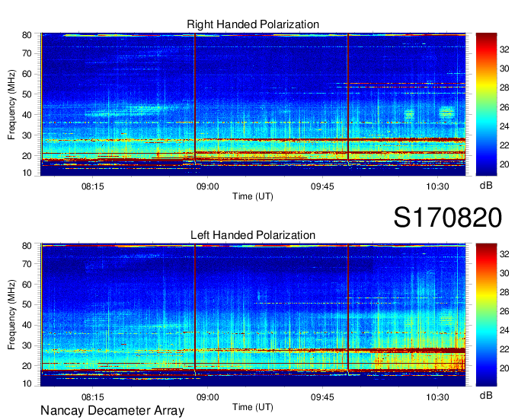Viewport: 518px width, 420px height.
Task: Click the red vertical line near 09:00 in bottom spectrogram
Action: point(195,308)
